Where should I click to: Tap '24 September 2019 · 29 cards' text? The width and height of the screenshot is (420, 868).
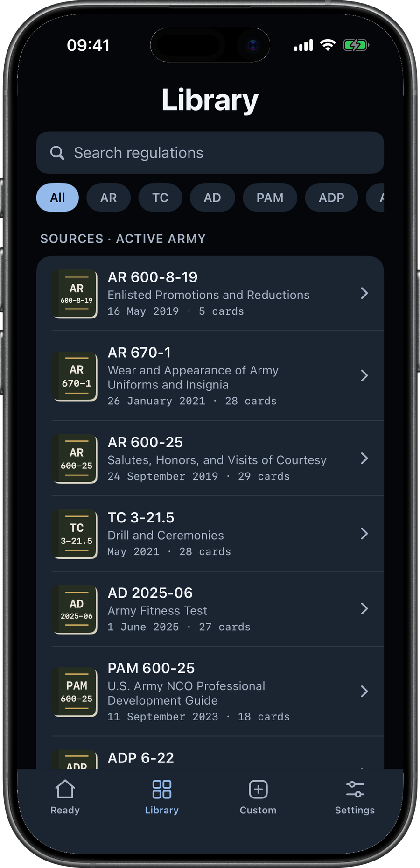point(198,476)
